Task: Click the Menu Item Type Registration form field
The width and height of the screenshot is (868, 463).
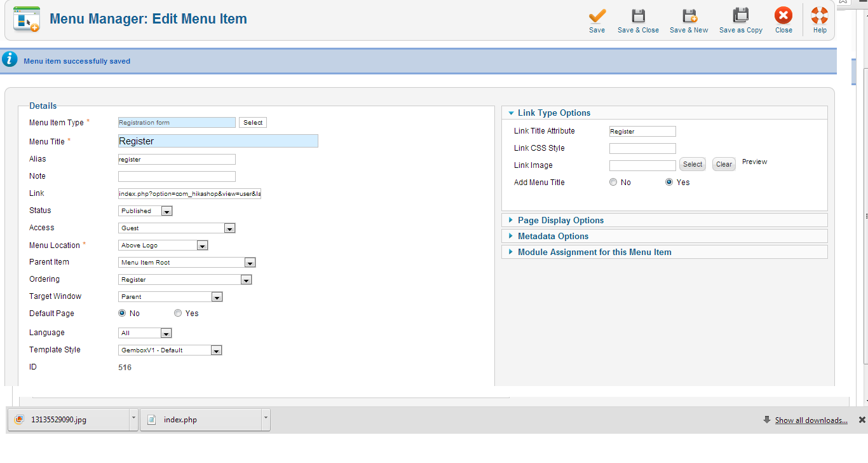Action: (x=177, y=122)
